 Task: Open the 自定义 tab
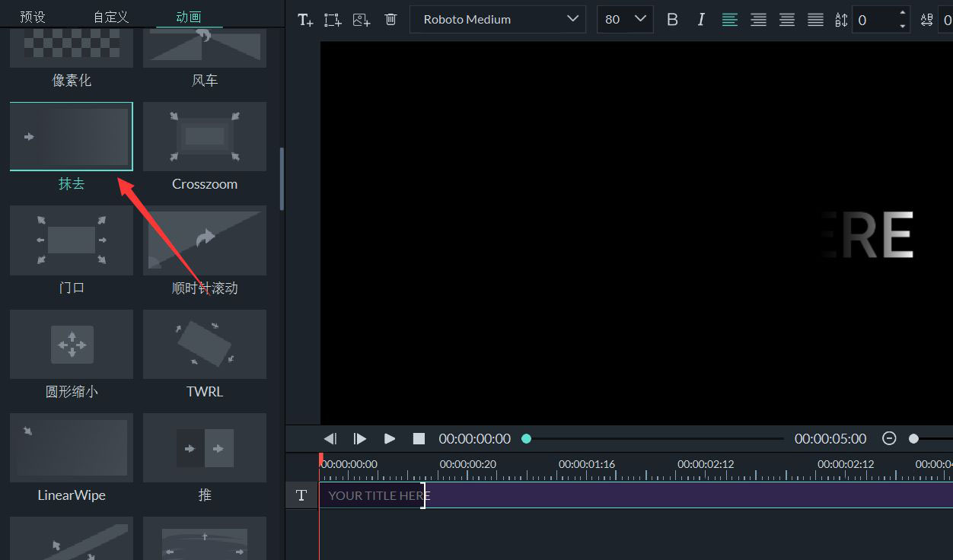click(x=111, y=17)
